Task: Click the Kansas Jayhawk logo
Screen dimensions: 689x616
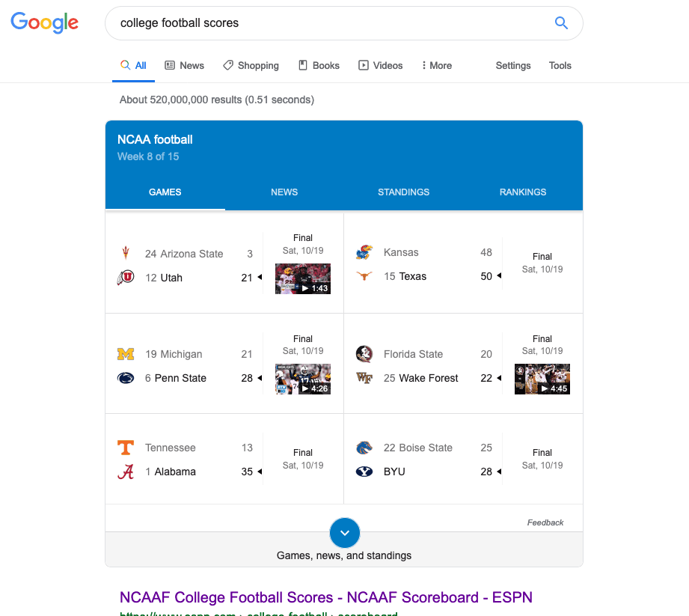Action: 364,252
